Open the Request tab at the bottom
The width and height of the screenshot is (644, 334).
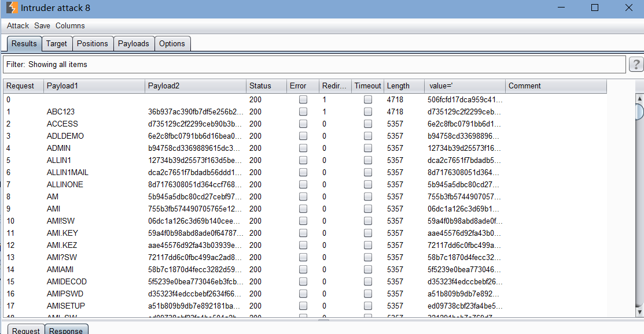pyautogui.click(x=26, y=329)
